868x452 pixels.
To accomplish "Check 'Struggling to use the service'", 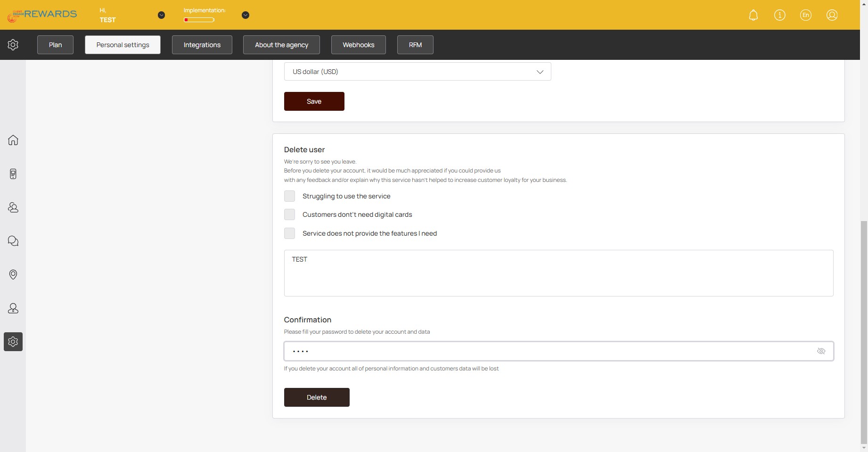I will (289, 196).
